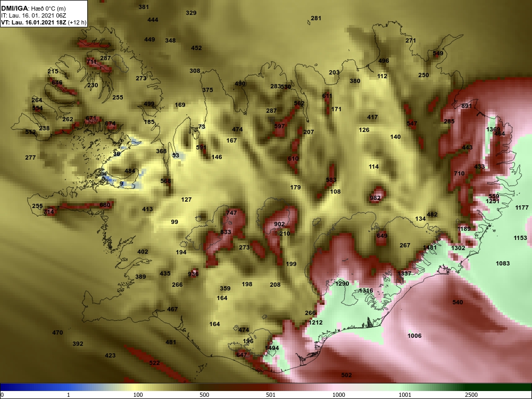
Task: Click the map value 711
Action: click(92, 62)
